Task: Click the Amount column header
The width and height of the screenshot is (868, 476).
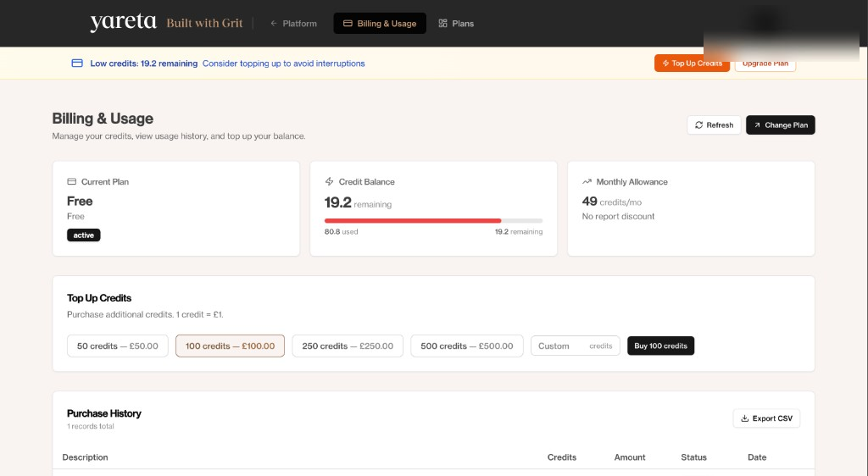Action: tap(630, 457)
